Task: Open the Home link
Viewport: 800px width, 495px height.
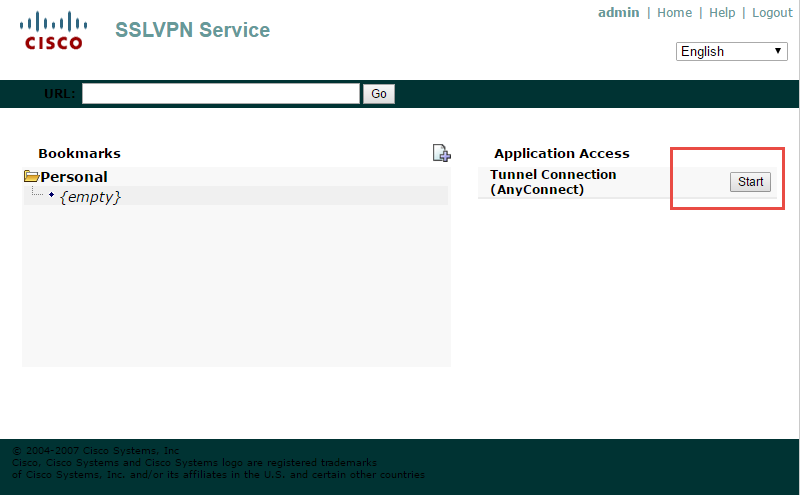Action: click(x=674, y=13)
